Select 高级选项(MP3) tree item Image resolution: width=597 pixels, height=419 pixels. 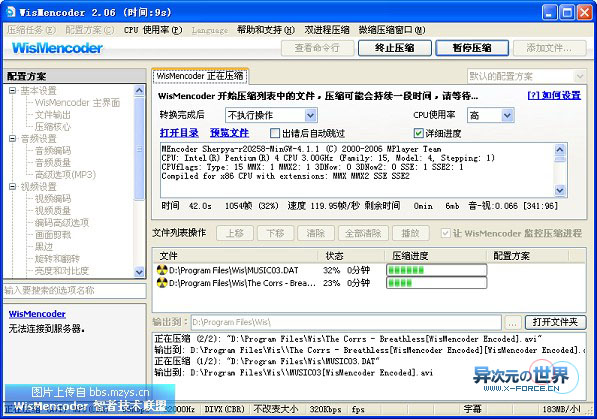65,174
